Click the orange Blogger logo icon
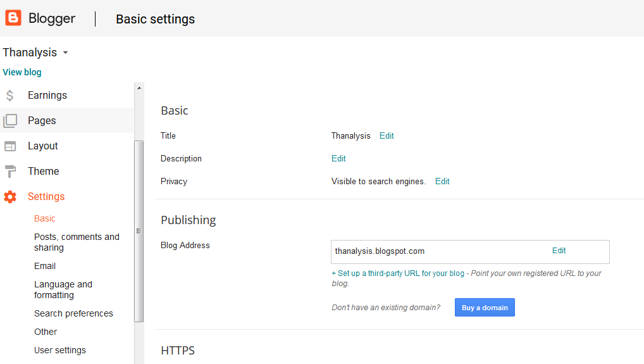The image size is (644, 364). click(x=13, y=18)
